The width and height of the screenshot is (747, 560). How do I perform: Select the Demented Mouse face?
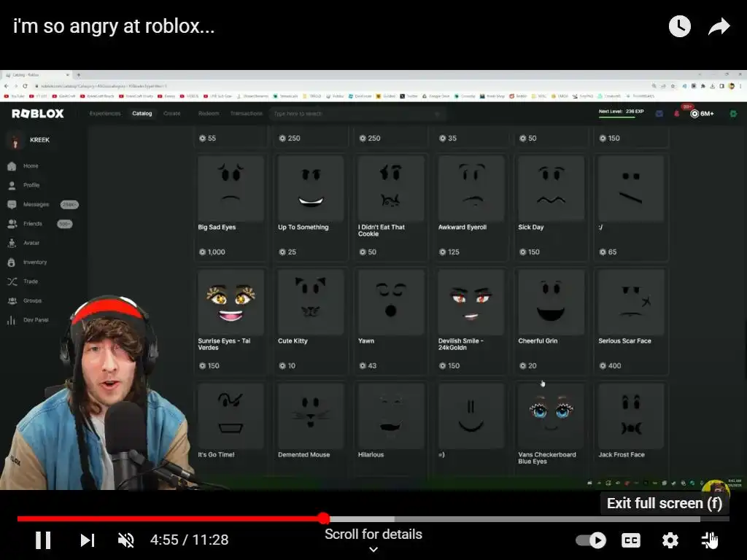click(x=311, y=416)
